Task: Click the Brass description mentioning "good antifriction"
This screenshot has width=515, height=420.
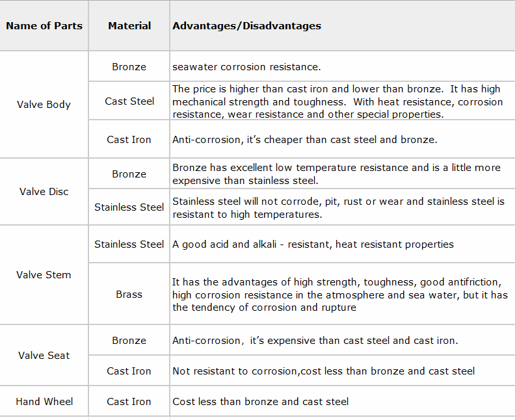Action: click(339, 295)
